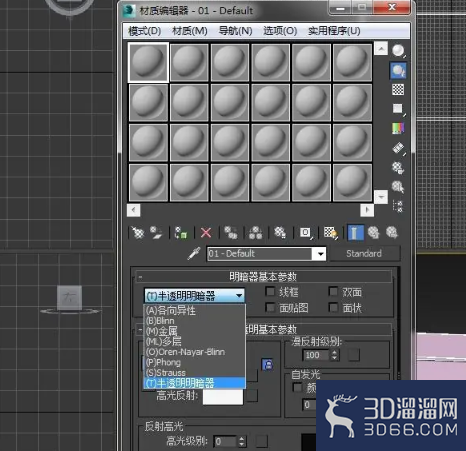The height and width of the screenshot is (451, 466).
Task: Toggle Show Shaded Material in Viewport
Action: tap(330, 232)
